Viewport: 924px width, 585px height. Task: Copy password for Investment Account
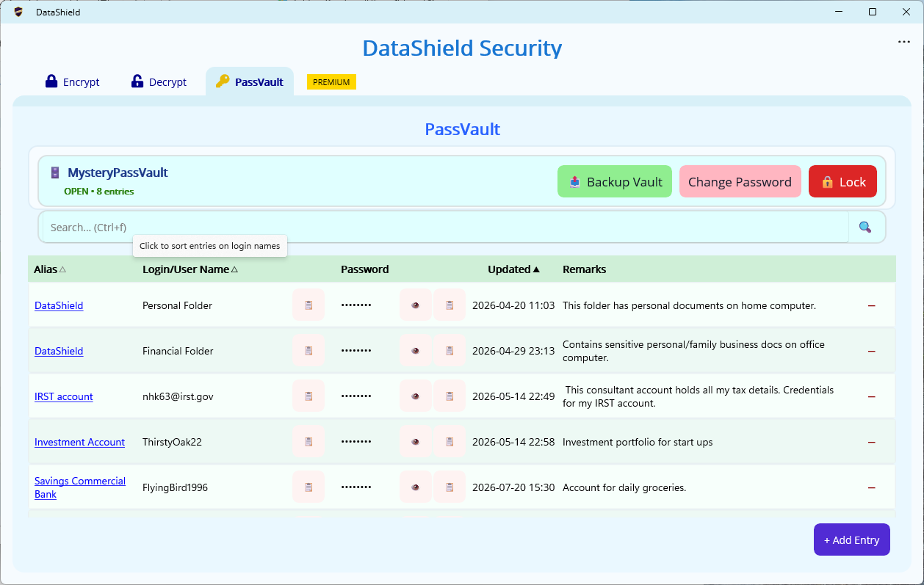click(x=450, y=441)
